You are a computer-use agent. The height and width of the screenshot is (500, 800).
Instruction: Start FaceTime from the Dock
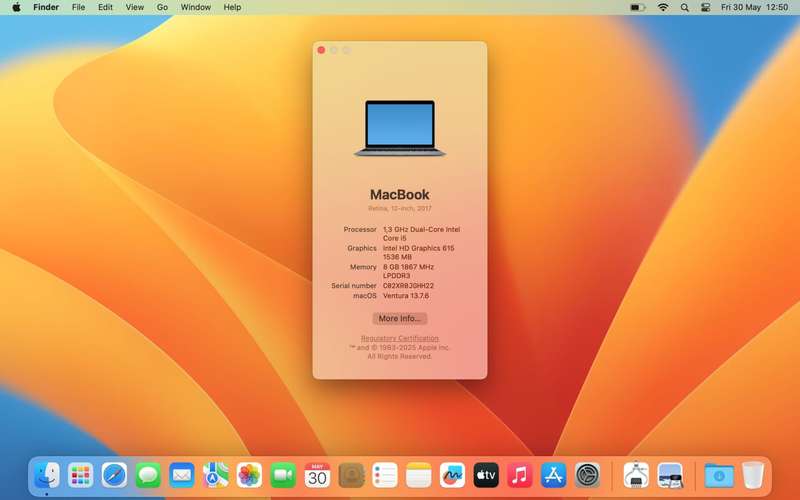283,476
